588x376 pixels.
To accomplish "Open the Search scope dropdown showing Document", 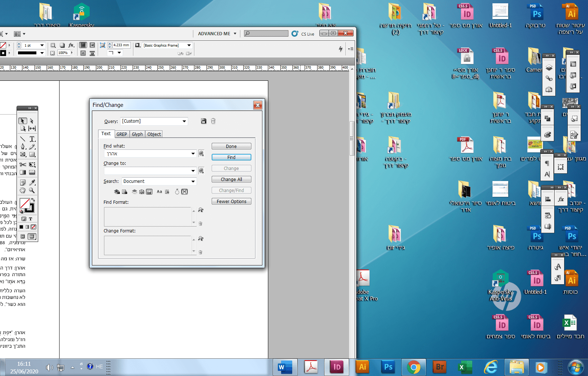I will coord(159,181).
